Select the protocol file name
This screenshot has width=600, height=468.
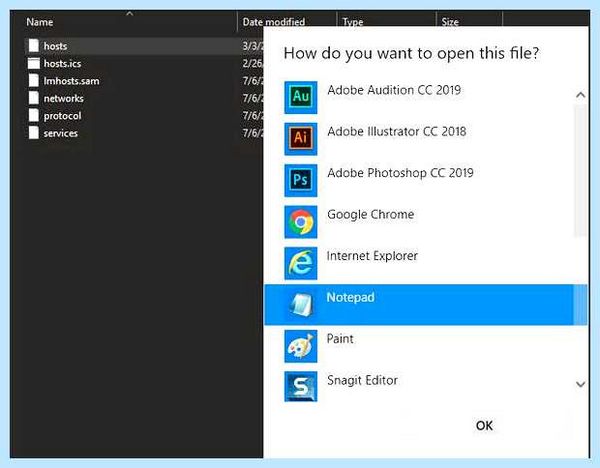(x=62, y=116)
